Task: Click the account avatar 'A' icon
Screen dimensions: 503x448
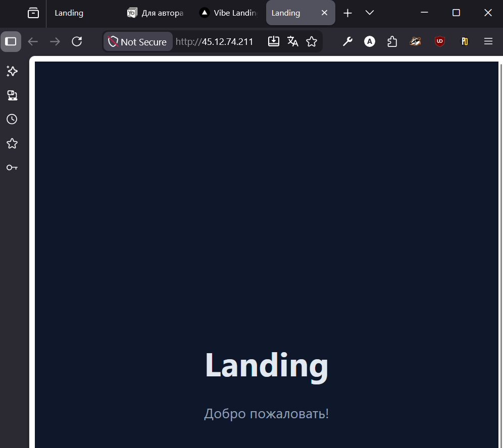Action: tap(370, 41)
